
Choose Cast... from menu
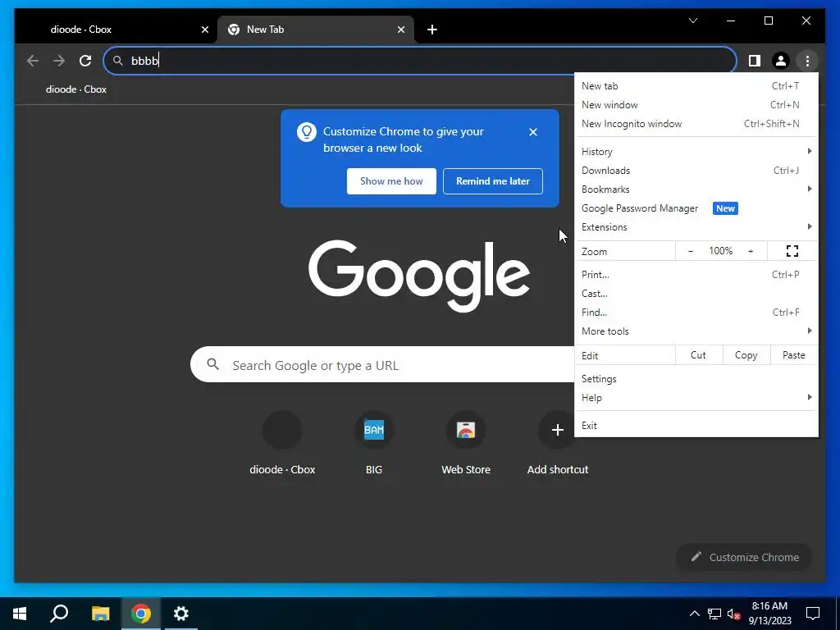[x=696, y=294]
